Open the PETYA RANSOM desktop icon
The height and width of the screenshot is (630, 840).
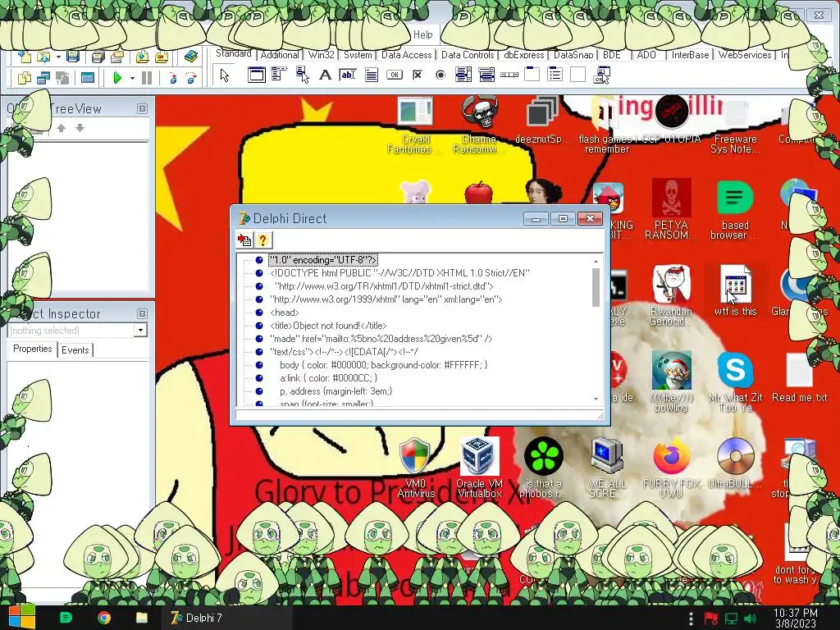pyautogui.click(x=671, y=210)
